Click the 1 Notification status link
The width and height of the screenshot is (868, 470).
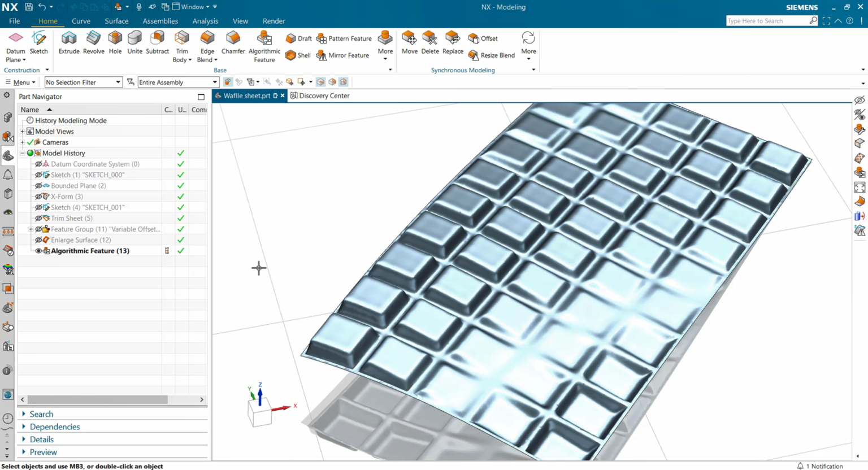(819, 466)
